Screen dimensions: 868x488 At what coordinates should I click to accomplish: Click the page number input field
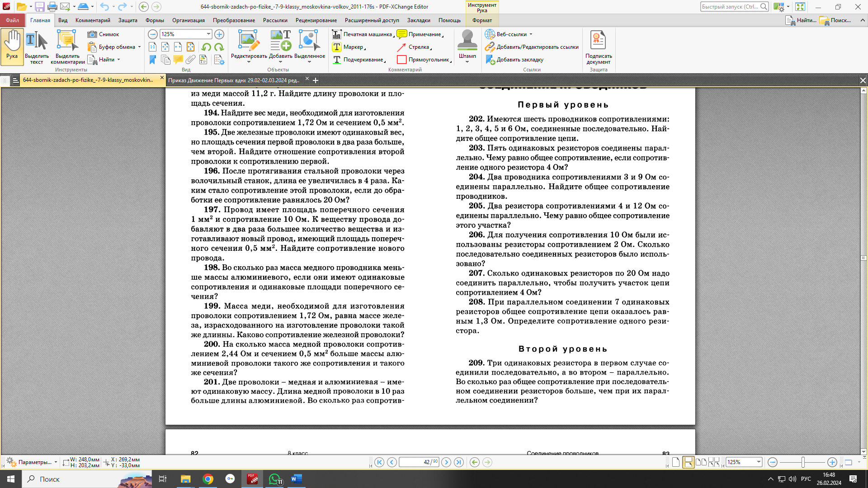tap(419, 462)
